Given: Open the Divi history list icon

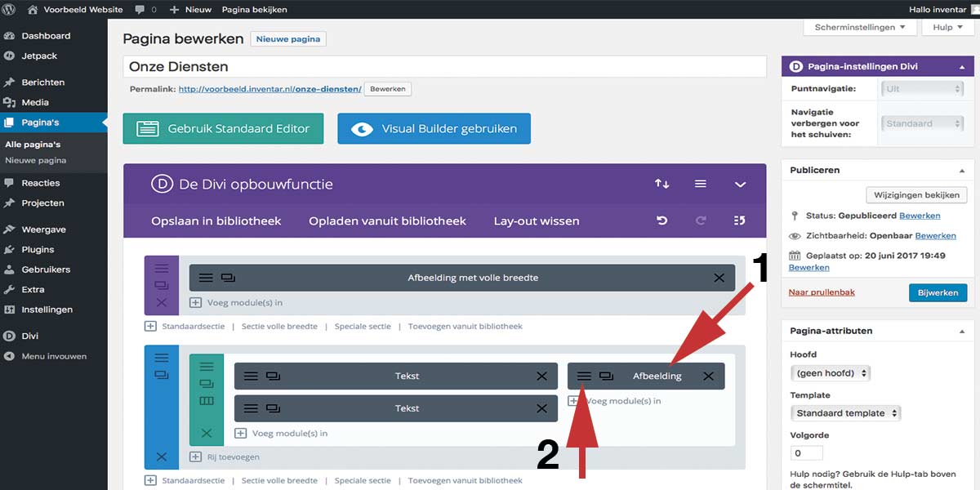Looking at the screenshot, I should coord(740,220).
